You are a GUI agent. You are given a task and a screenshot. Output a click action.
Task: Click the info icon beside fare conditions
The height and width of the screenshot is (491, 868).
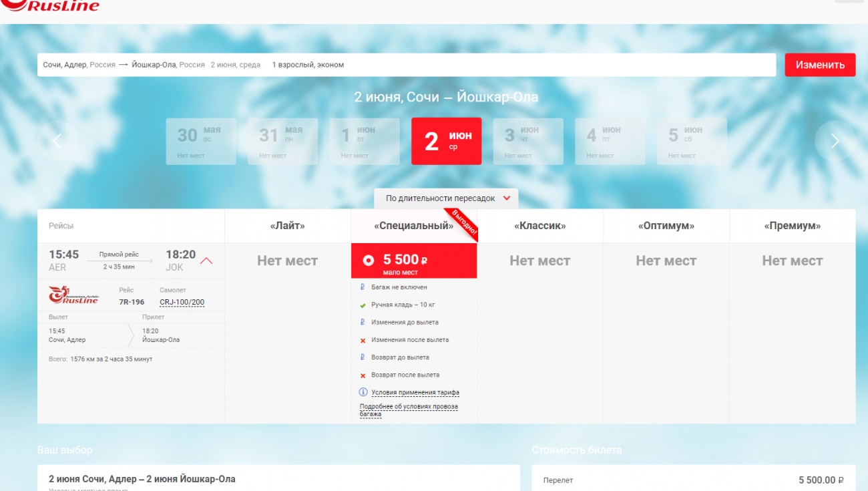(363, 392)
